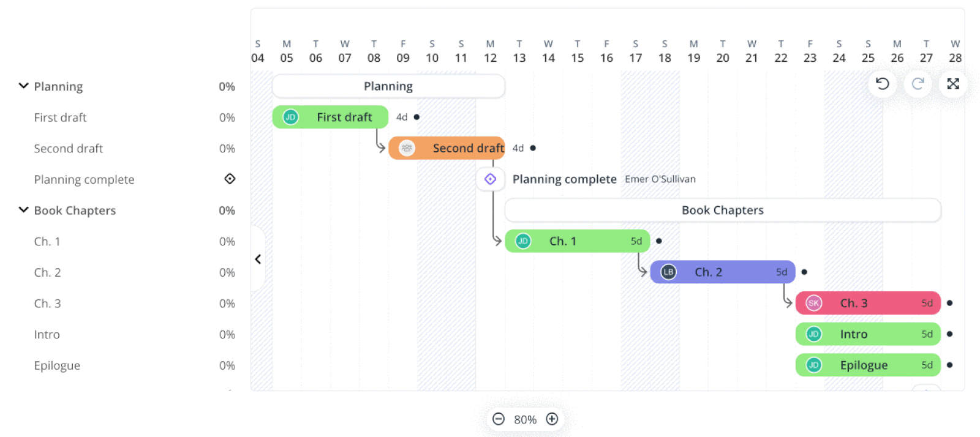Collapse the Book Chapters group chevron
The width and height of the screenshot is (980, 437).
tap(23, 210)
